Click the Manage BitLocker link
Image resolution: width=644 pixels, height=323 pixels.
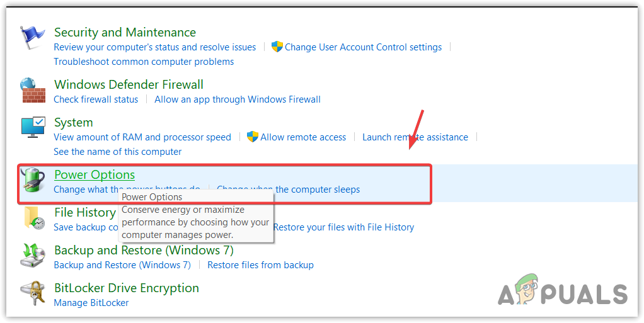(x=91, y=303)
